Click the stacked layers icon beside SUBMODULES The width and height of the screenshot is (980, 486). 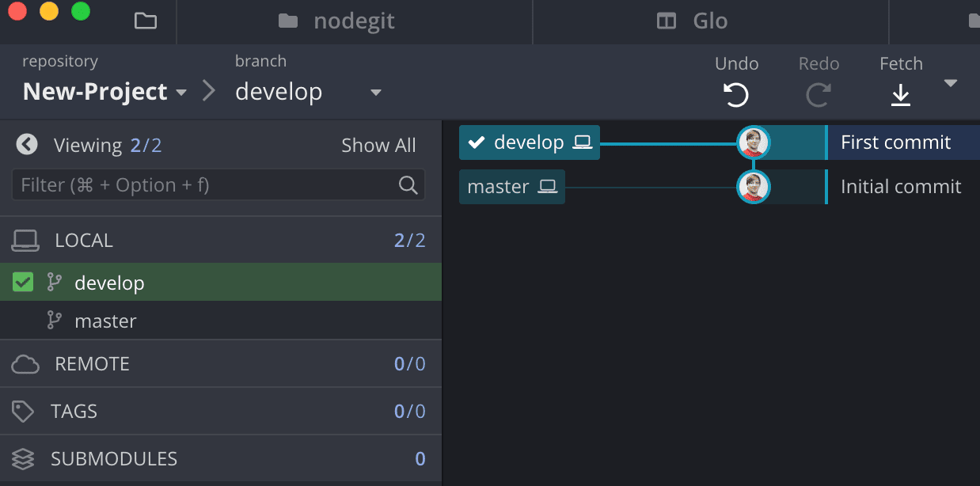click(x=22, y=458)
